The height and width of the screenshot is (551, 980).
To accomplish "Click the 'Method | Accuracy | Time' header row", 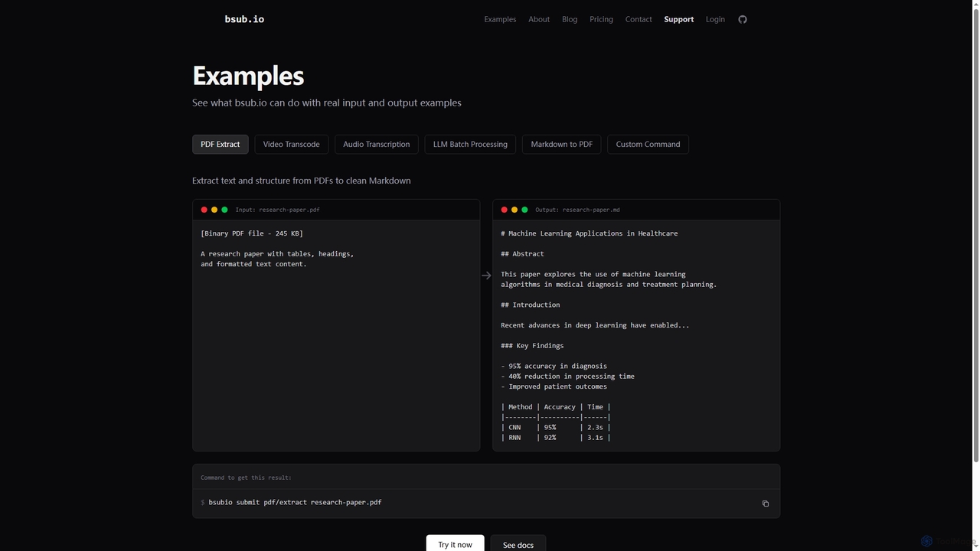I will point(556,407).
